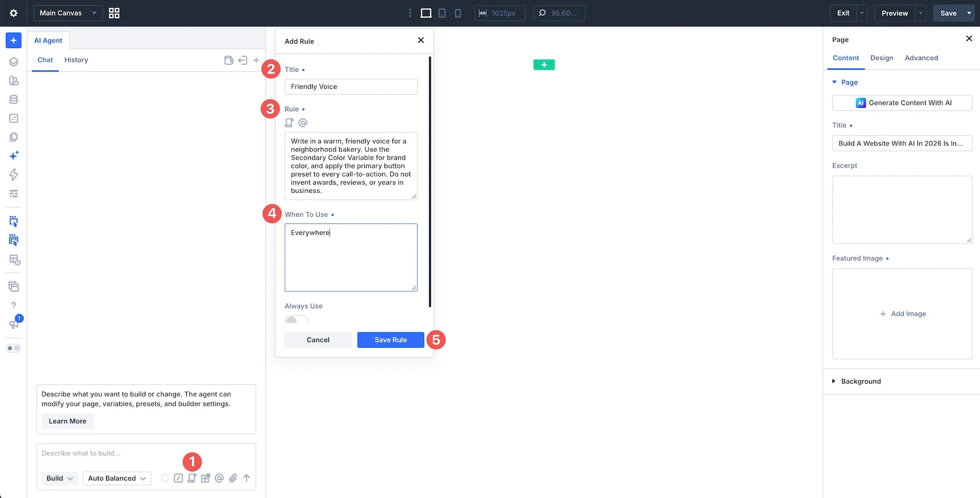Viewport: 980px width, 498px height.
Task: Toggle the theme switch at sidebar bottom
Action: 14,348
